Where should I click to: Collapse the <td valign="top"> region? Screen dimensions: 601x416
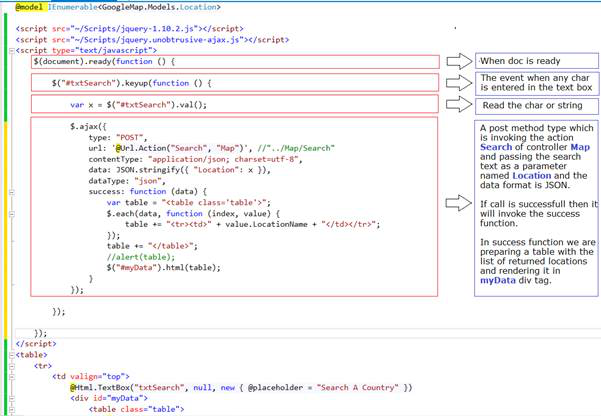click(11, 377)
